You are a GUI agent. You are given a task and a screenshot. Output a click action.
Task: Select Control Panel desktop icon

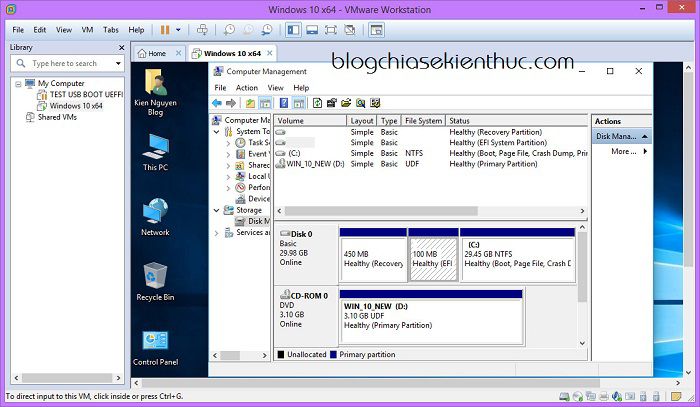(155, 348)
